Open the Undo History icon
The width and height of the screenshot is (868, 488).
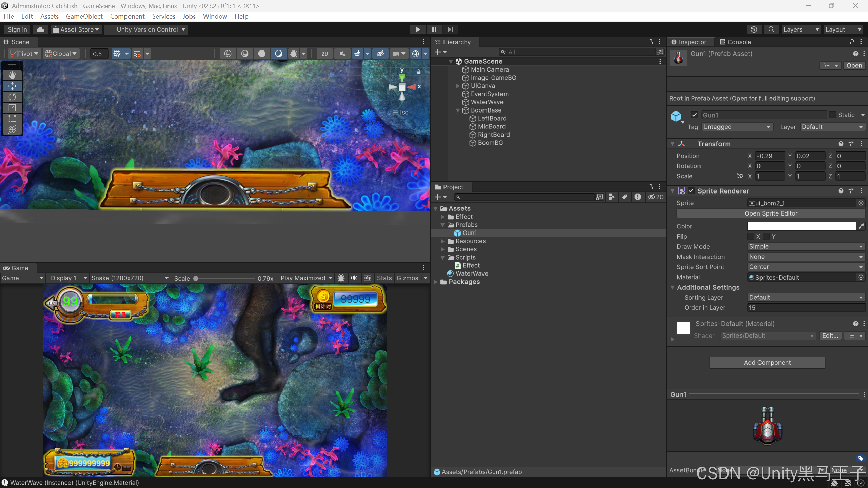[x=754, y=29]
